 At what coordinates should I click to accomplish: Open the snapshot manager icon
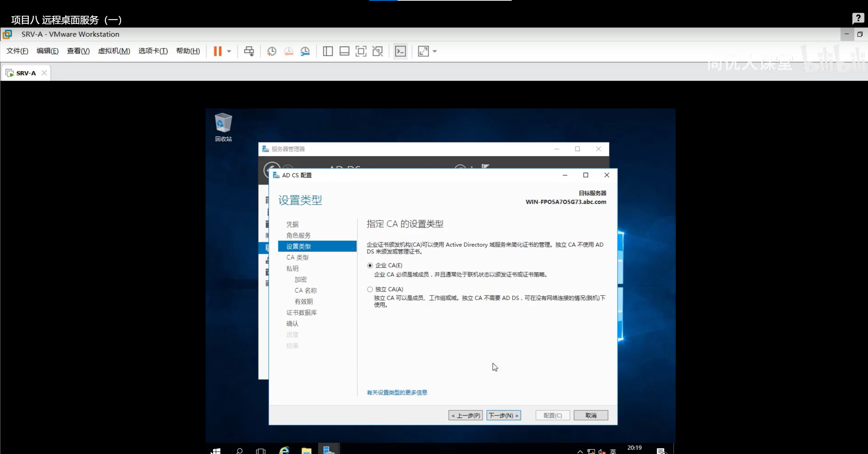(x=305, y=51)
